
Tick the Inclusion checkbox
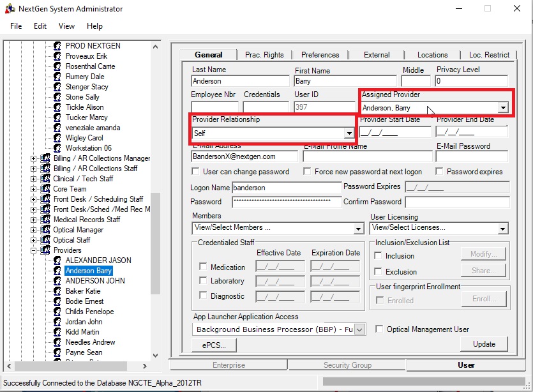click(x=378, y=255)
